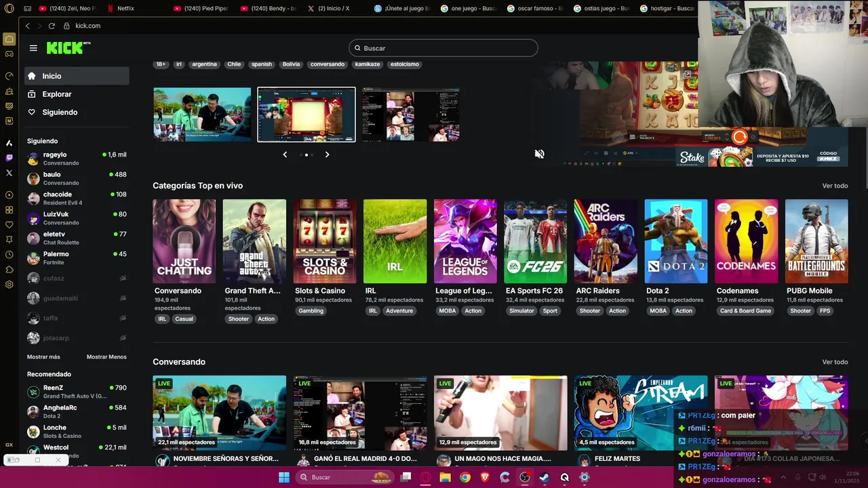This screenshot has width=868, height=488.
Task: Open followed channel chacoide
Action: [x=77, y=198]
